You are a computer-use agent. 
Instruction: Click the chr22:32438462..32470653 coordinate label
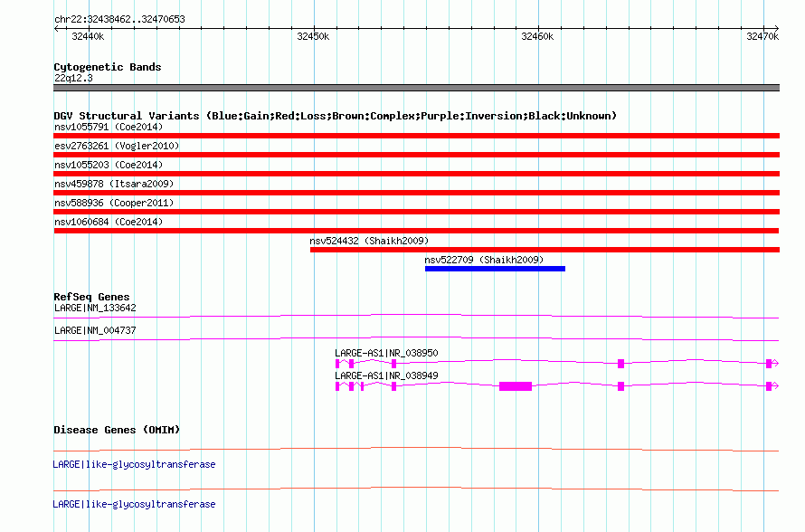pyautogui.click(x=119, y=20)
